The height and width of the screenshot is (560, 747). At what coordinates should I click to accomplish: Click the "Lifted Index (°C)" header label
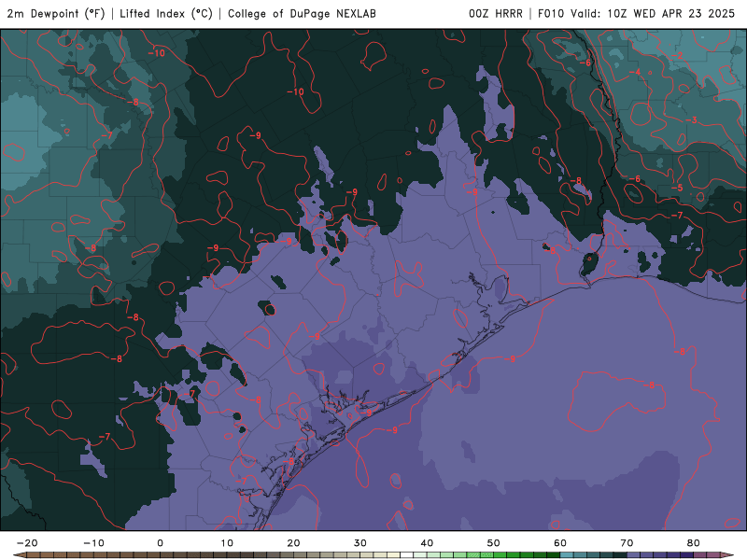pyautogui.click(x=166, y=14)
